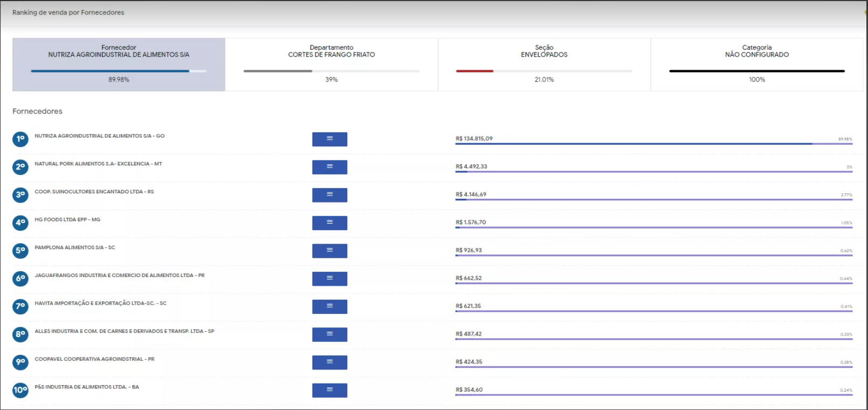Screen dimensions: 868x410
Task: Open menu icon for Nutriza Agroindustrial supplier row
Action: [329, 139]
